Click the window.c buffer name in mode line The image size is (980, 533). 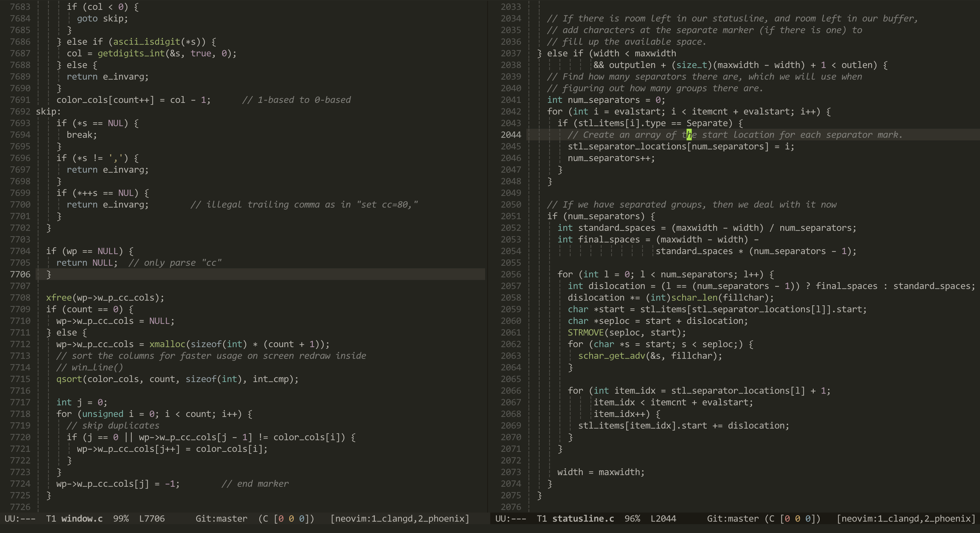point(82,519)
